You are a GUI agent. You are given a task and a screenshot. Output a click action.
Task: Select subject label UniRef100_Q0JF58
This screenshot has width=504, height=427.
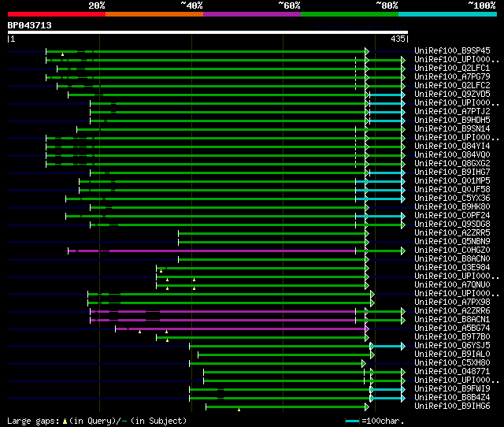452,190
